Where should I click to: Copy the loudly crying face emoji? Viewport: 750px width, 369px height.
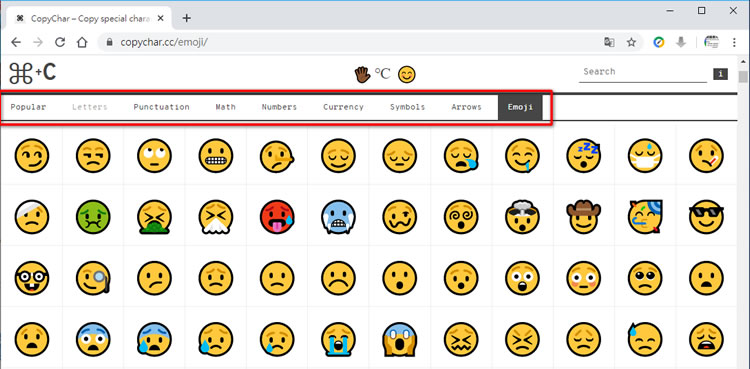pos(339,339)
